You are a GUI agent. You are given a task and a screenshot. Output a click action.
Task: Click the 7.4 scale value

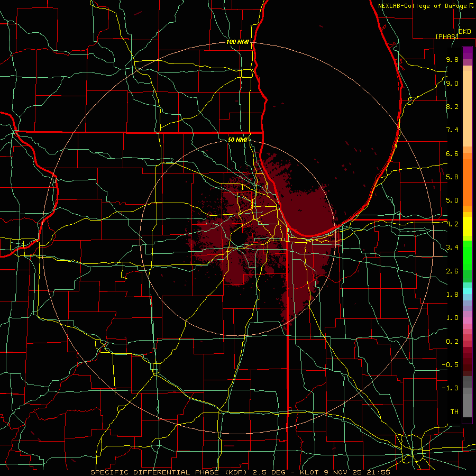[452, 130]
